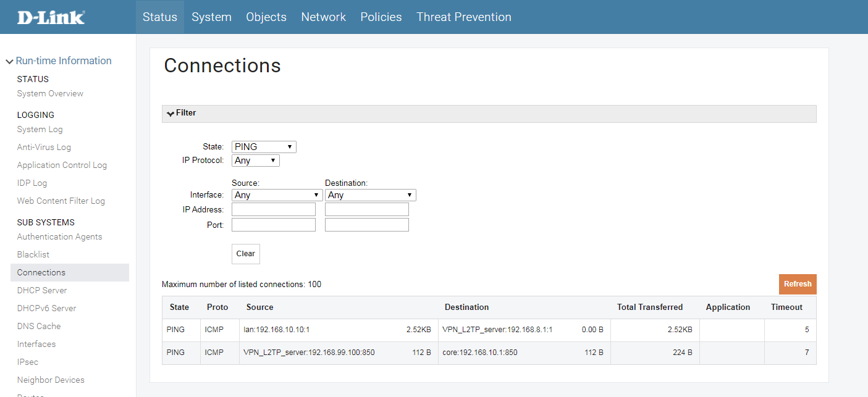868x397 pixels.
Task: Open the Objects menu
Action: [266, 17]
